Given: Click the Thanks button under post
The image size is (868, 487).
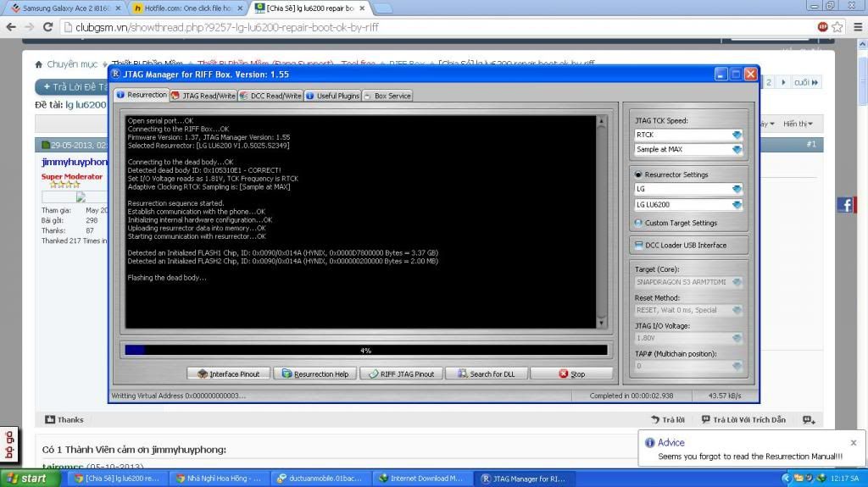Looking at the screenshot, I should coord(64,419).
